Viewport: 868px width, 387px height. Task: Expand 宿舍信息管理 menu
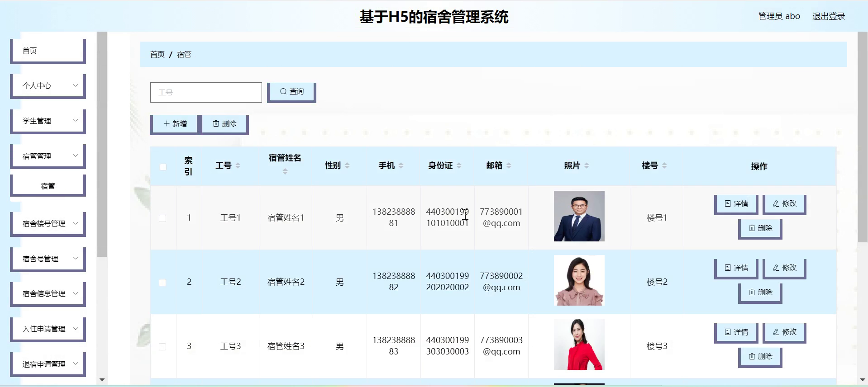[x=48, y=293]
